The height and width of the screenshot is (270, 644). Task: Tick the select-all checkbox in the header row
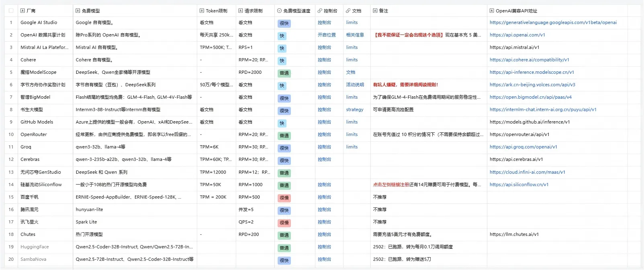click(x=11, y=11)
